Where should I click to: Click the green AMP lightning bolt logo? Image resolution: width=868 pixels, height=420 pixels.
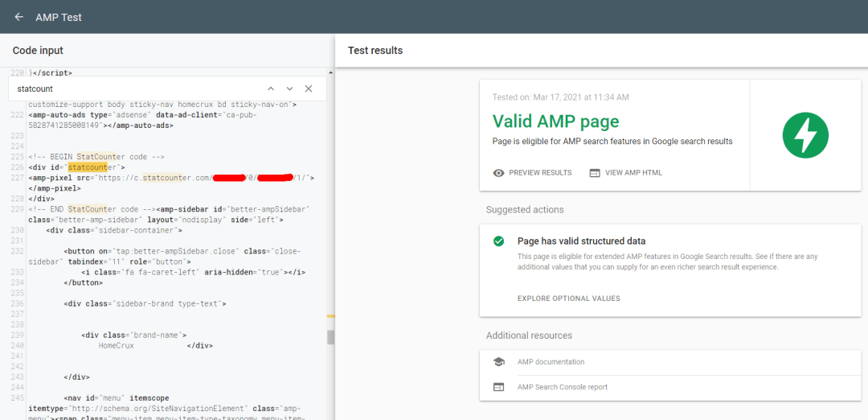point(805,135)
